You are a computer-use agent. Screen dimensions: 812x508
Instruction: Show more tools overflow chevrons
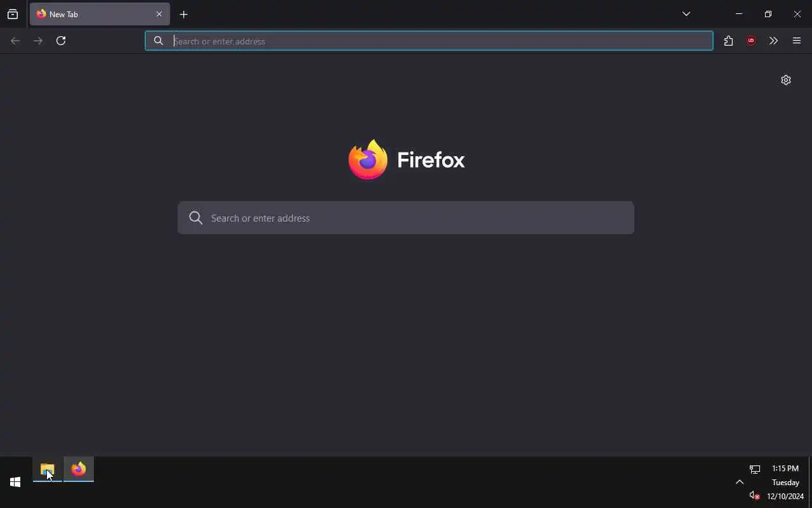[x=773, y=41]
